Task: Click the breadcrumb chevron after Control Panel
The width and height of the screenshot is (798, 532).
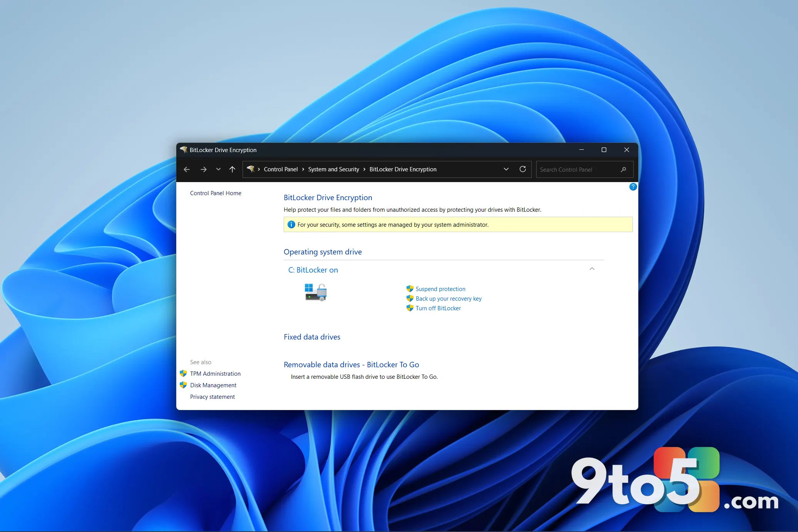Action: pos(303,169)
